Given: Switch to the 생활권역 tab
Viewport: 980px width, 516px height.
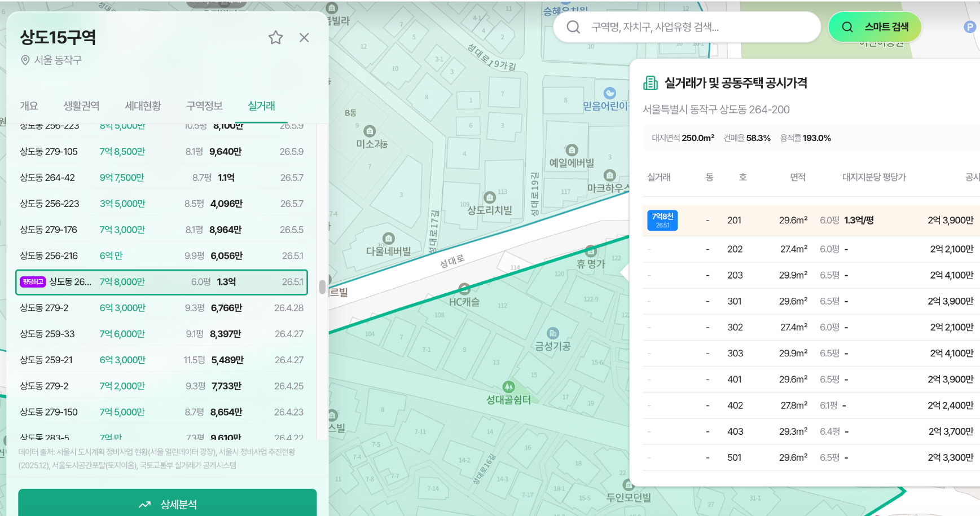Looking at the screenshot, I should (x=81, y=105).
